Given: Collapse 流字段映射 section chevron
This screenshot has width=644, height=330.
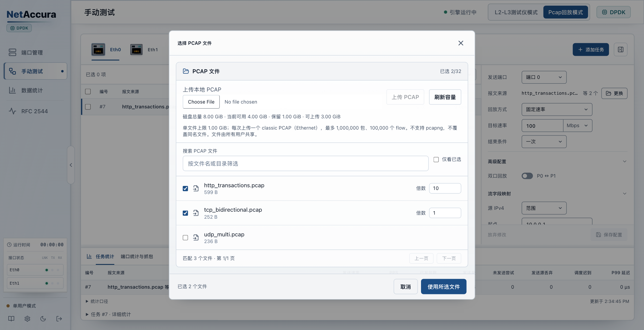Looking at the screenshot, I should click(x=625, y=194).
